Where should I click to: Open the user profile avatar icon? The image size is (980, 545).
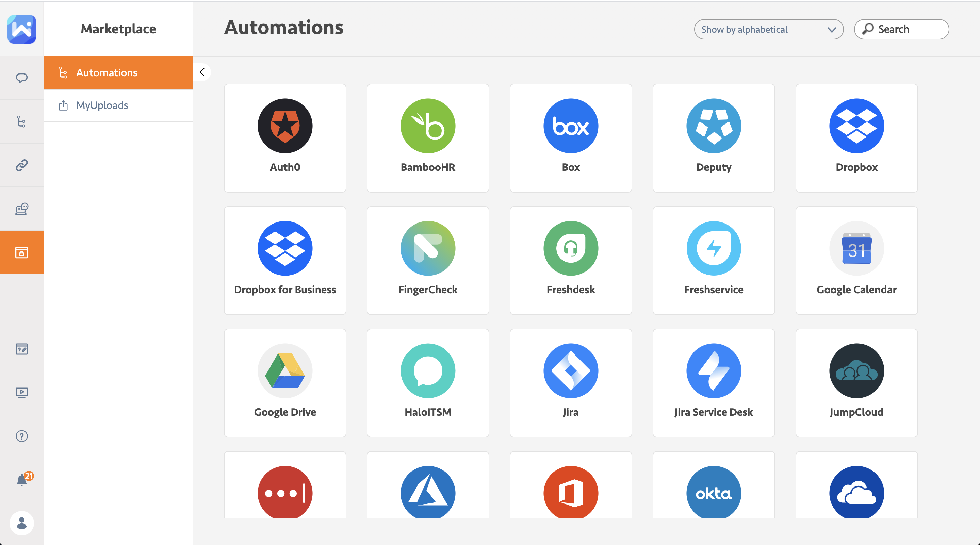(22, 523)
